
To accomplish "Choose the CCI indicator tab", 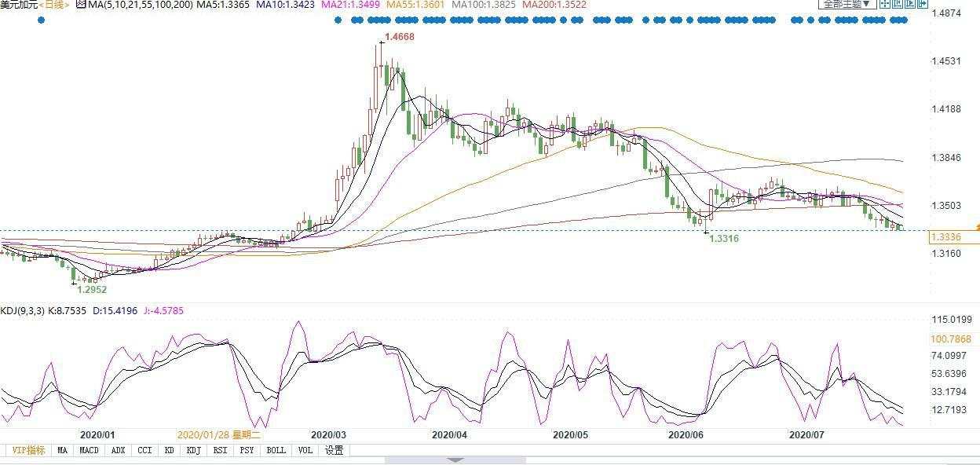I will click(x=144, y=450).
